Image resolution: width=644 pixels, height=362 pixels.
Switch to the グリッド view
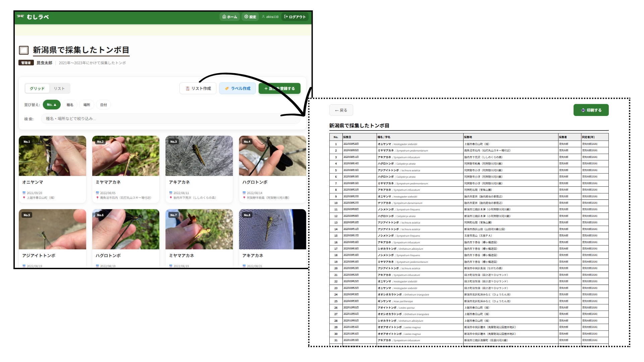pyautogui.click(x=37, y=88)
